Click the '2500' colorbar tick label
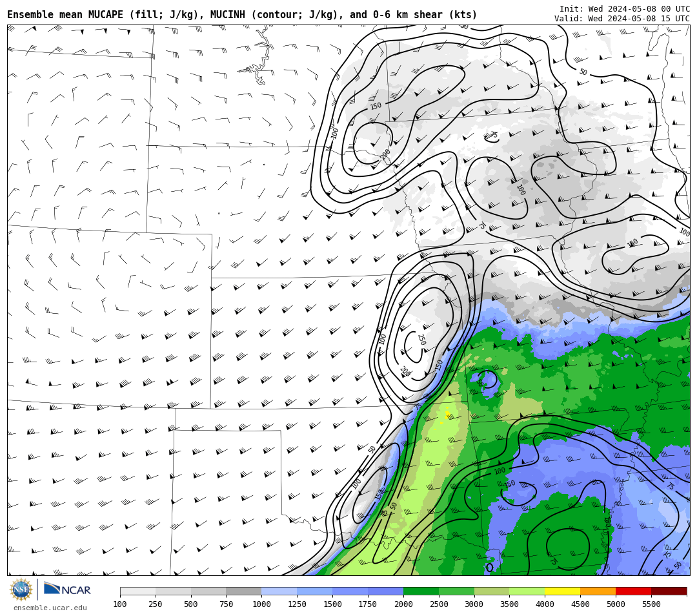 [439, 604]
